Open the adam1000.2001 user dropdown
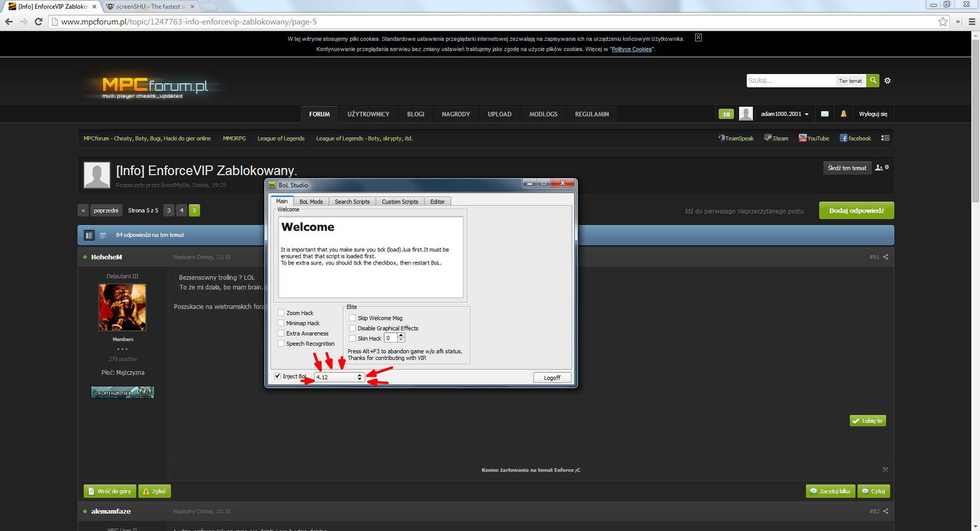 click(x=785, y=114)
